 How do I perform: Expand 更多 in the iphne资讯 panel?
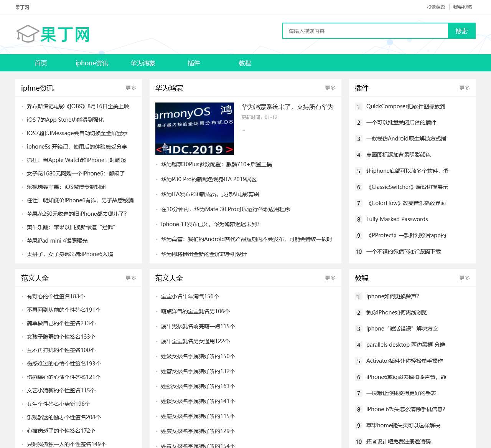click(130, 88)
